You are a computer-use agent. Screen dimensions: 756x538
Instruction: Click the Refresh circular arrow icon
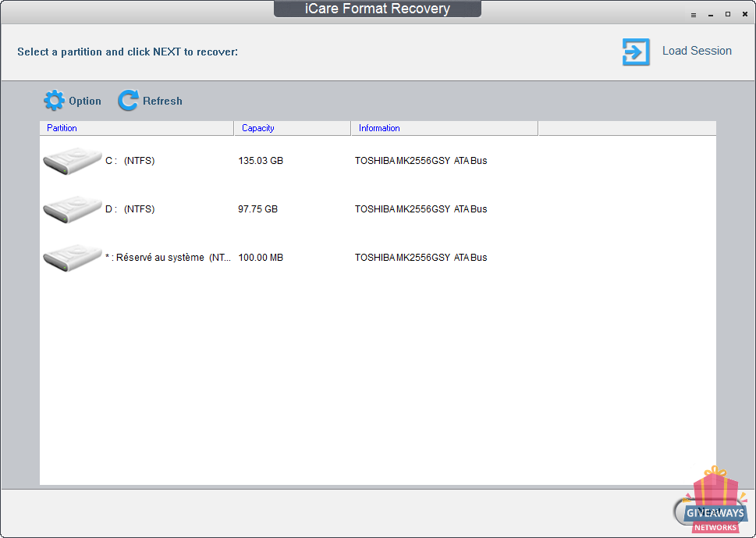(x=128, y=101)
